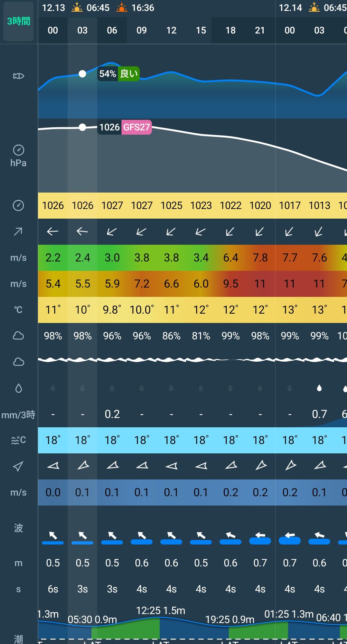The image size is (347, 644).
Task: Tap the 波 wave row label
Action: [x=18, y=528]
